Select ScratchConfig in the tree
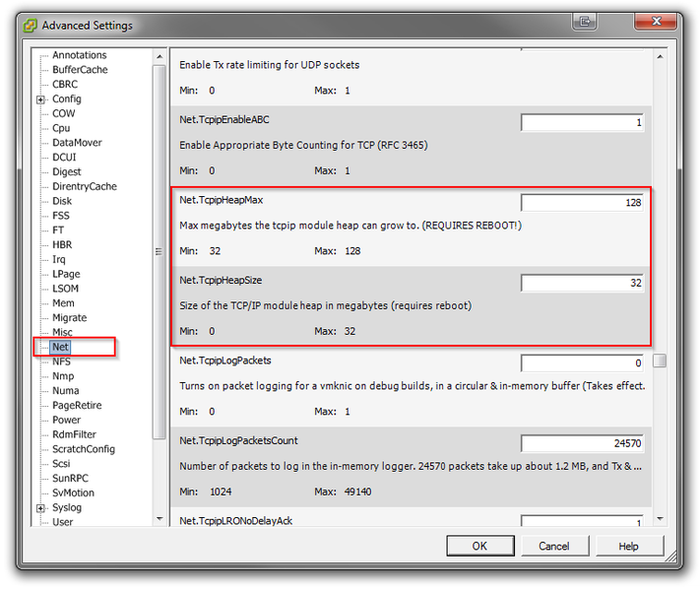700x591 pixels. point(83,449)
